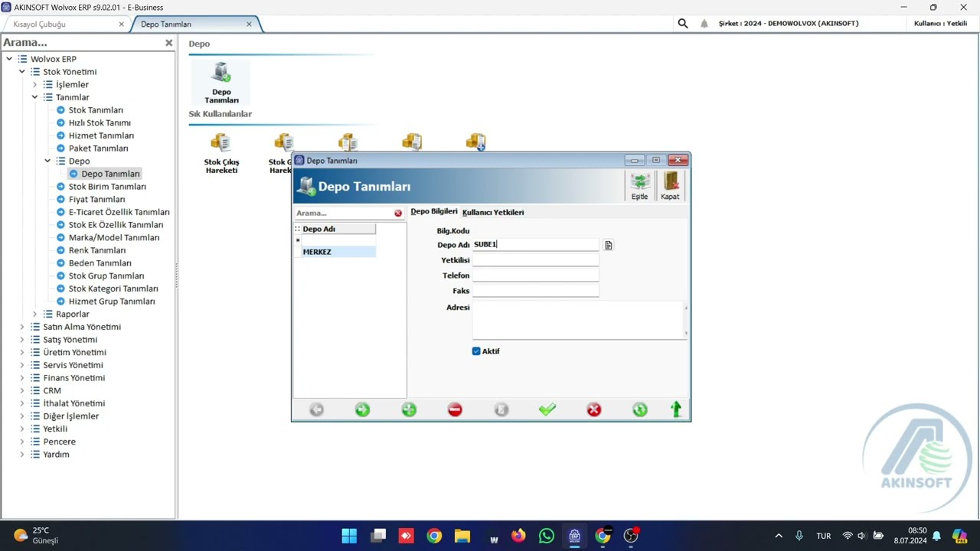Close the sidebar Arama panel with its X
Image resolution: width=980 pixels, height=551 pixels.
pos(169,43)
